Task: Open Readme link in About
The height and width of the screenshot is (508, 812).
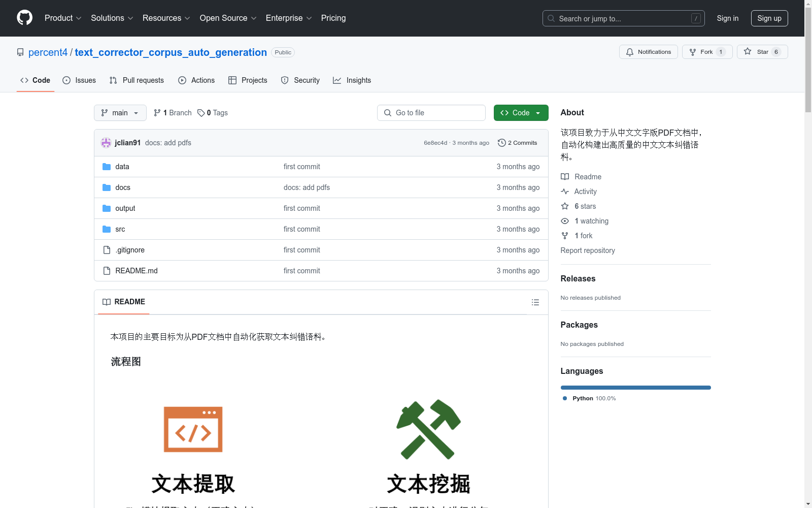Action: pyautogui.click(x=581, y=177)
